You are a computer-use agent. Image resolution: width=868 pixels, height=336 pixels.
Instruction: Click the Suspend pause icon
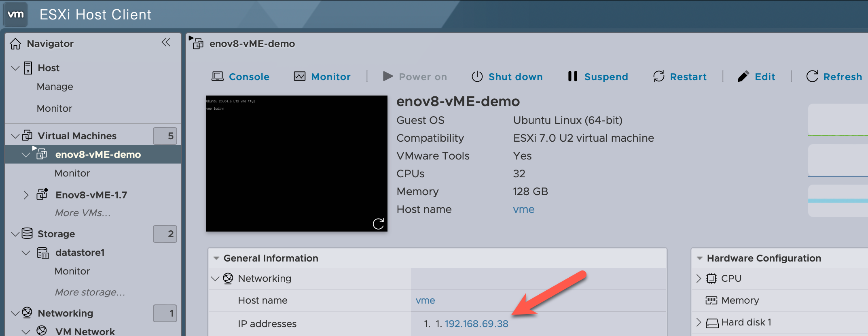coord(572,76)
